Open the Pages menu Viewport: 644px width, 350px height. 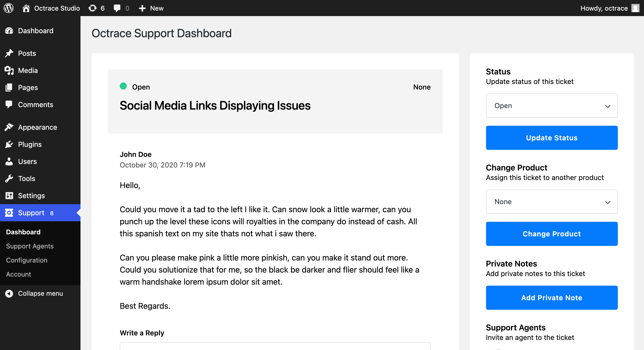click(x=40, y=87)
